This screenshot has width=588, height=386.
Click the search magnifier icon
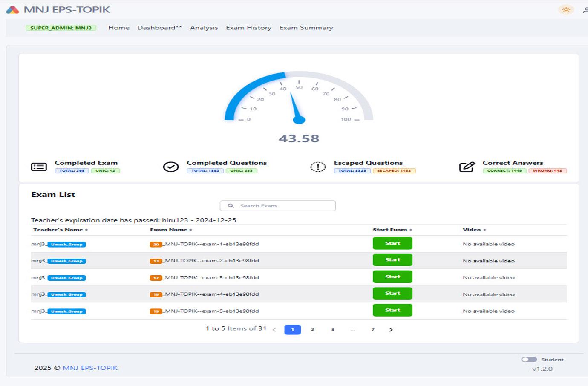[x=231, y=206]
